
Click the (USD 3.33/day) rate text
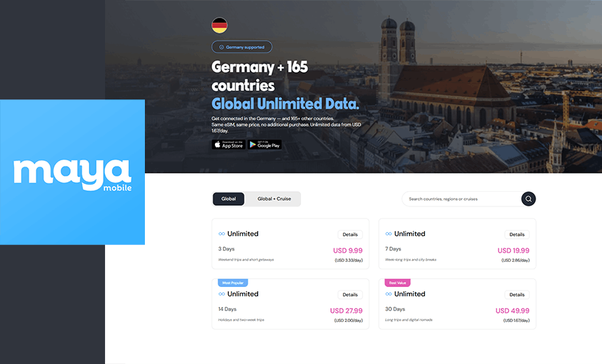tap(349, 260)
